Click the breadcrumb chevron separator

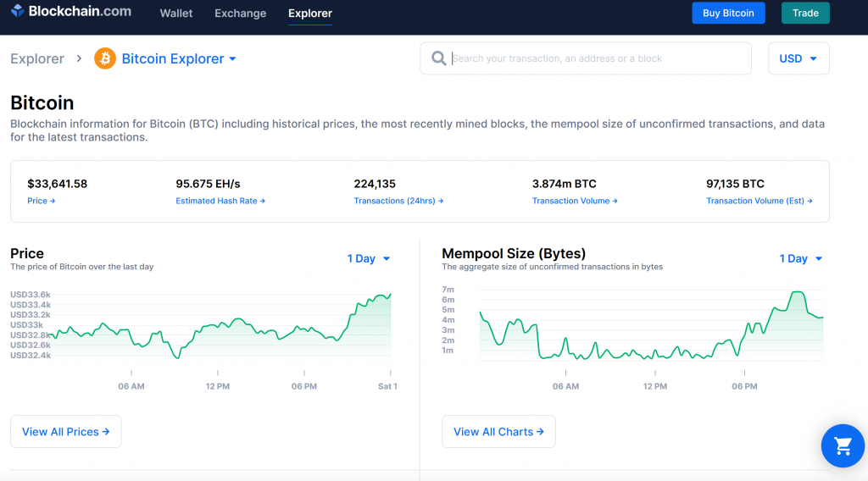click(x=79, y=58)
